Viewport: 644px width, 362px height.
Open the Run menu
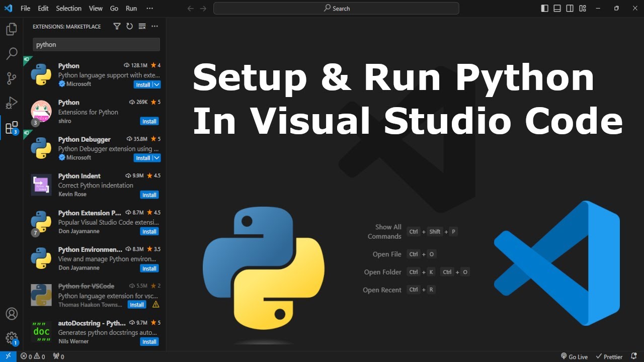pos(131,9)
